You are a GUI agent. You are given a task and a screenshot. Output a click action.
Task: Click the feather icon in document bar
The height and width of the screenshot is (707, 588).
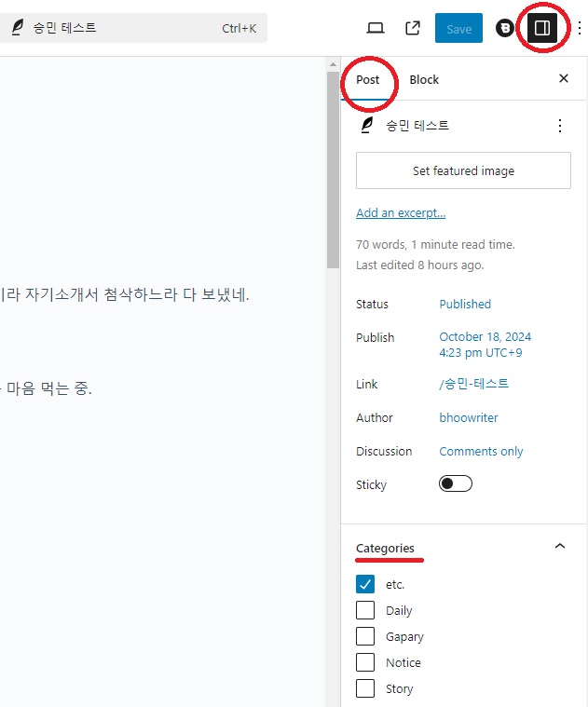click(17, 28)
